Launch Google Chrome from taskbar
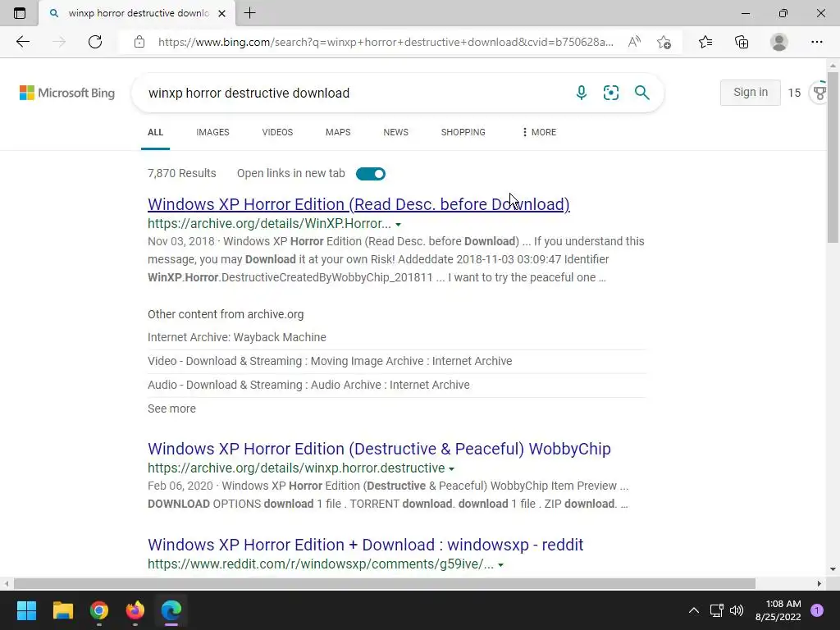 pos(99,610)
